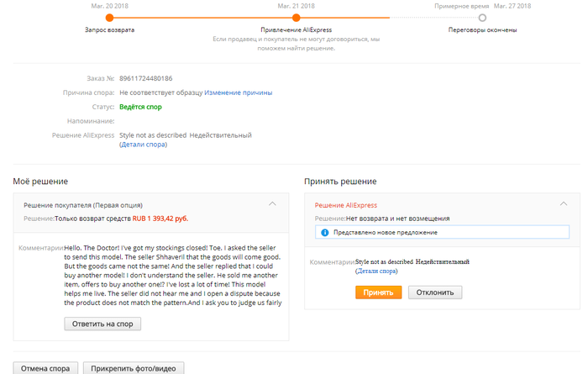Reject the offer with the Отклонить button
Image resolution: width=588 pixels, height=374 pixels.
coord(435,292)
